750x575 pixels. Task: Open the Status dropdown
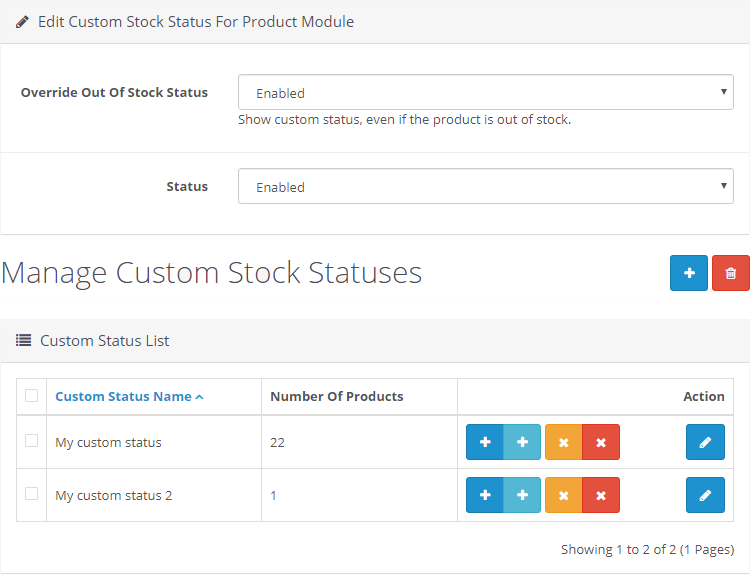[485, 186]
